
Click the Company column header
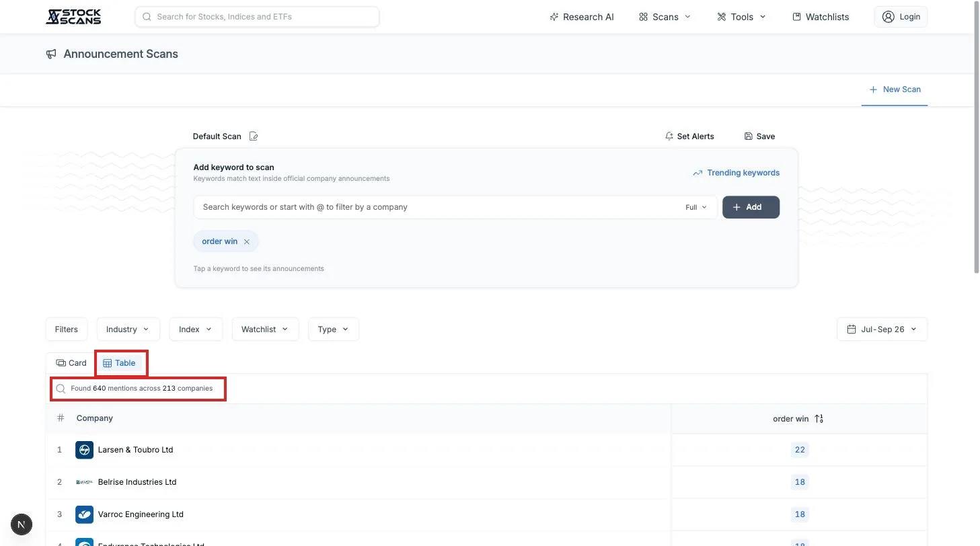pyautogui.click(x=95, y=418)
